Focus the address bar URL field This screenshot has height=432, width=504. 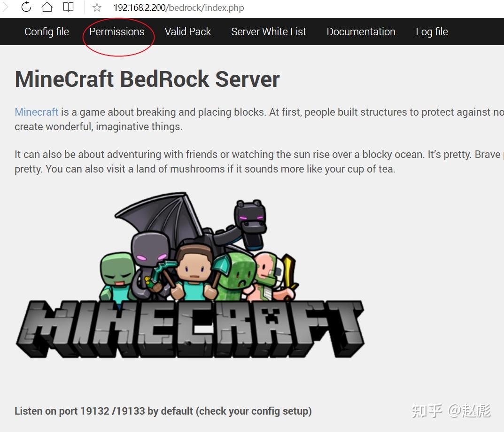(178, 8)
